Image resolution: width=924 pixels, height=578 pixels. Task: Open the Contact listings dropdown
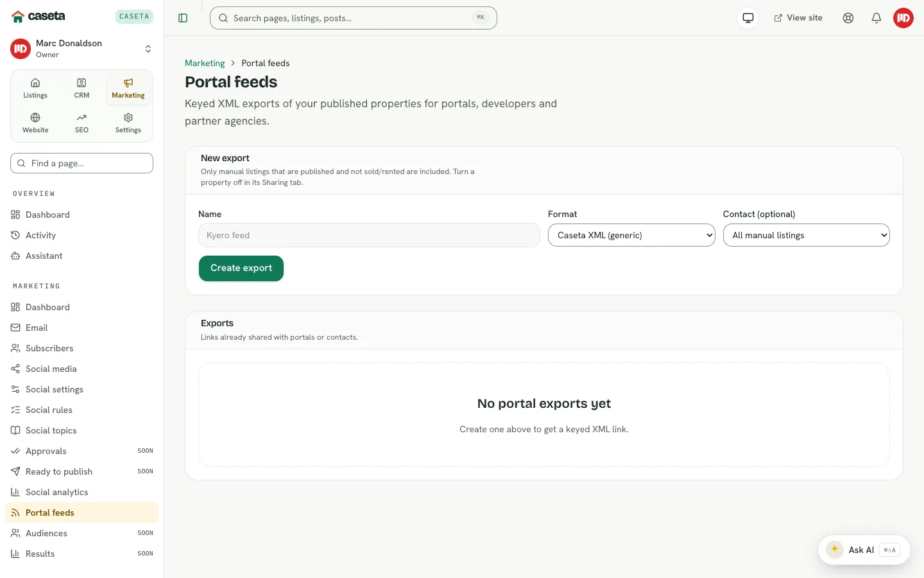[807, 235]
